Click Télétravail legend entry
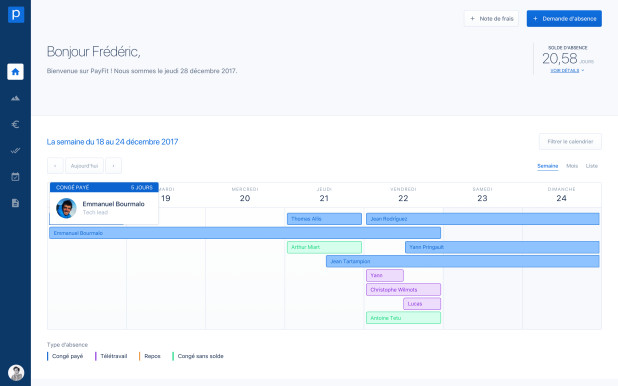 tap(111, 356)
